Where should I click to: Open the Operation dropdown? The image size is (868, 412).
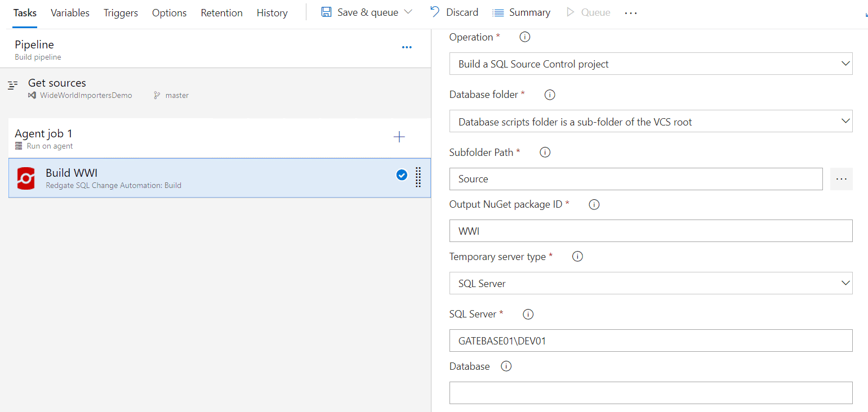(651, 64)
